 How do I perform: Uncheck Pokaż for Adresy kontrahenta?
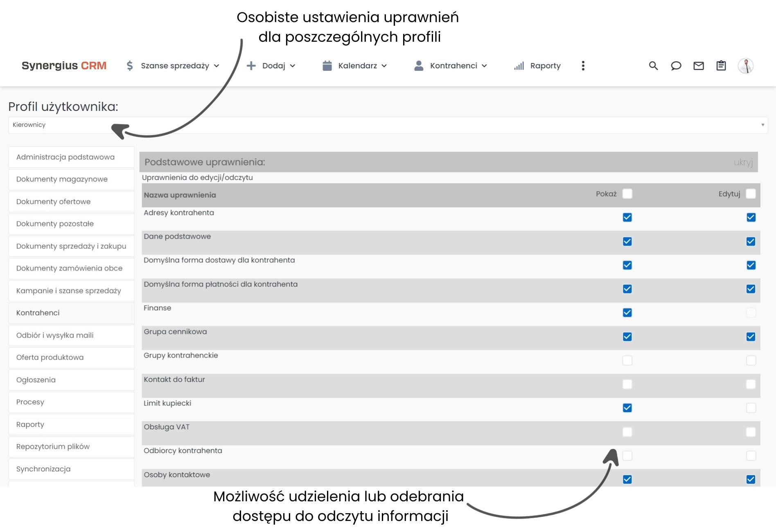626,217
